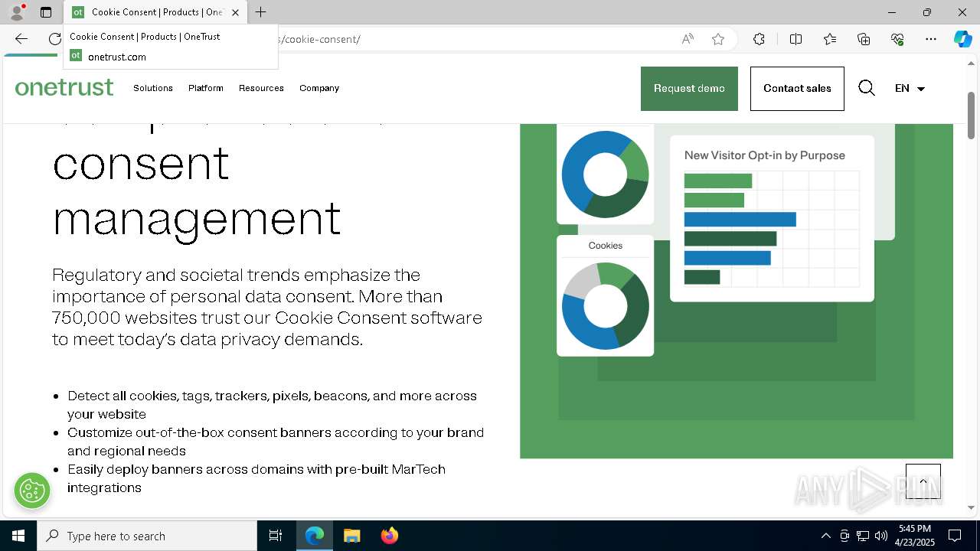Image resolution: width=980 pixels, height=551 pixels.
Task: Open the tab actions menu icon
Action: pos(46,12)
